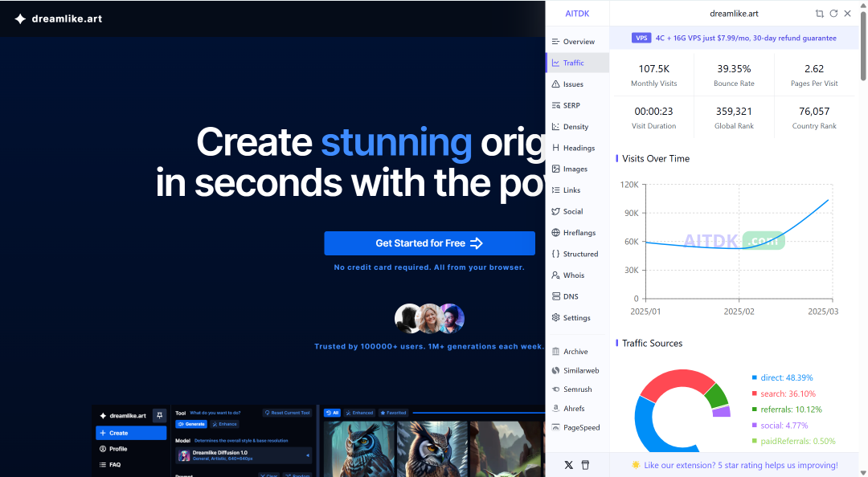Click the Visits Over Time heading
Viewport: 868px width, 477px height.
coord(656,158)
